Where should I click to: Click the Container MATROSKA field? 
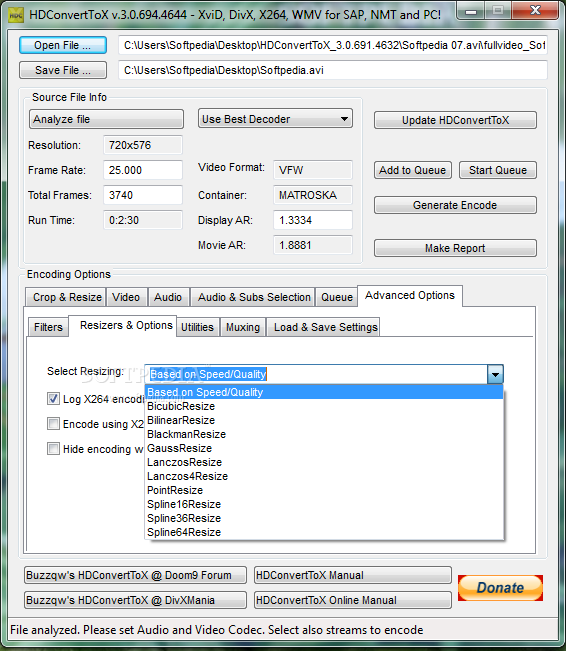313,195
